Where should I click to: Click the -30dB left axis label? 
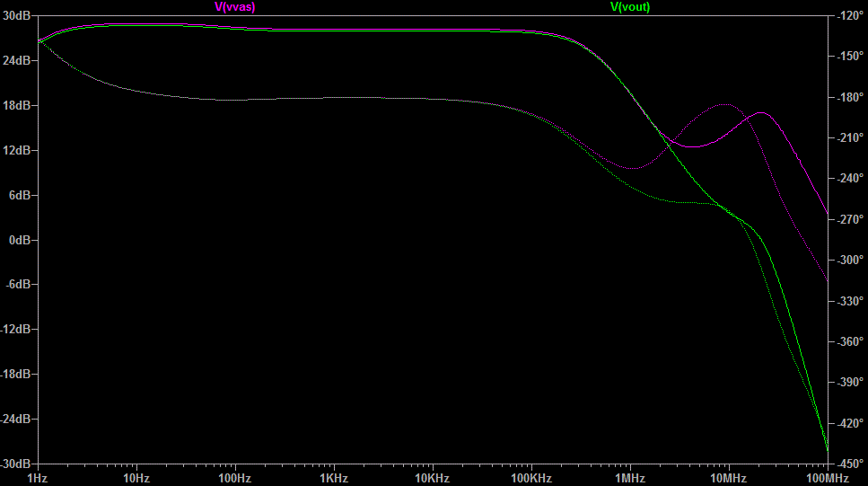tap(15, 464)
